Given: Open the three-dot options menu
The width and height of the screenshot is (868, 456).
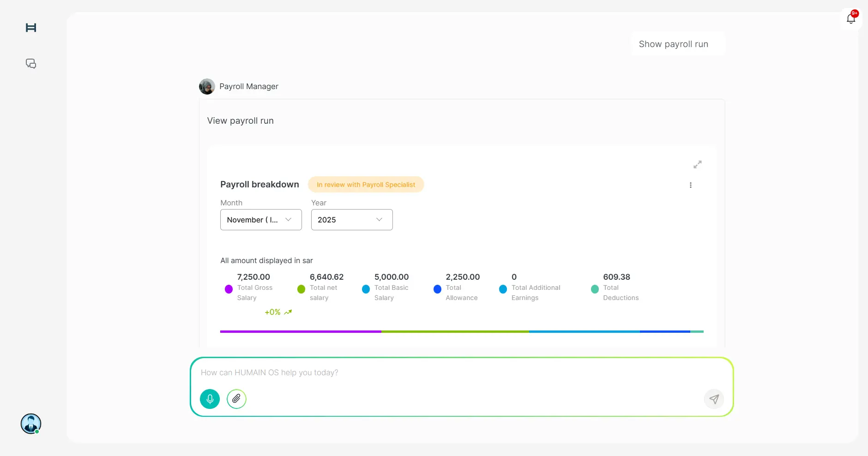Looking at the screenshot, I should click(x=691, y=185).
